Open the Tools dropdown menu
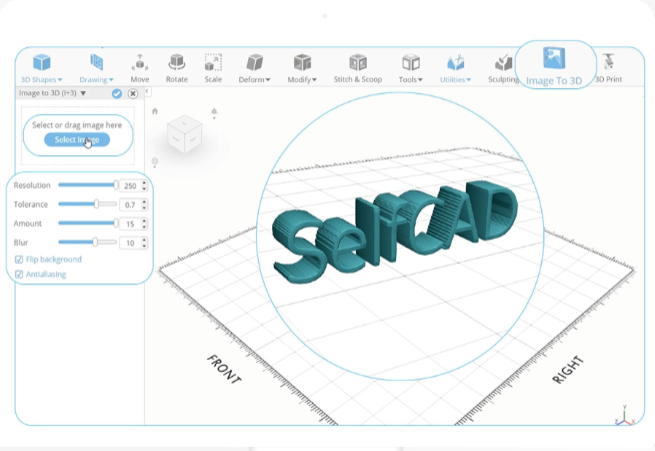Viewport: 655px width, 451px height. coord(411,68)
